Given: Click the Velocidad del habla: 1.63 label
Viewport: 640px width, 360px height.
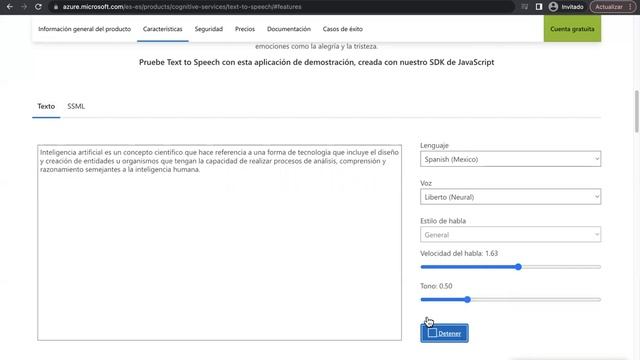Looking at the screenshot, I should [459, 253].
